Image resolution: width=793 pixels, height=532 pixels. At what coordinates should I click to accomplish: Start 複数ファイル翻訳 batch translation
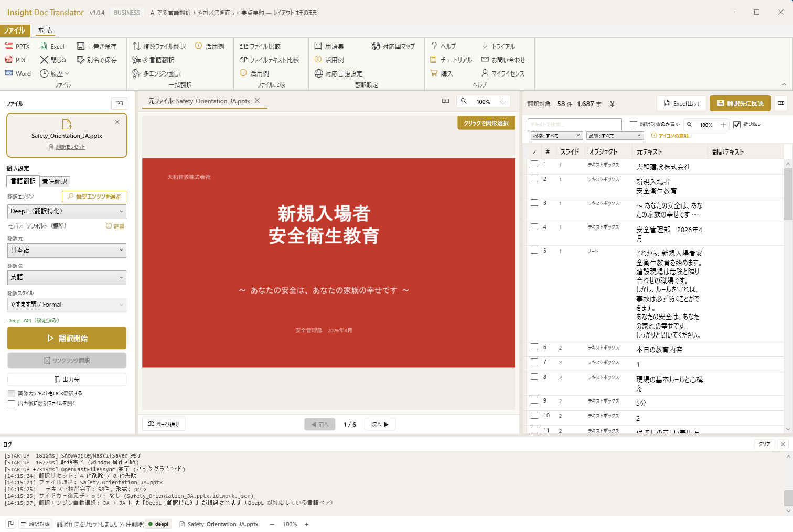tap(159, 46)
